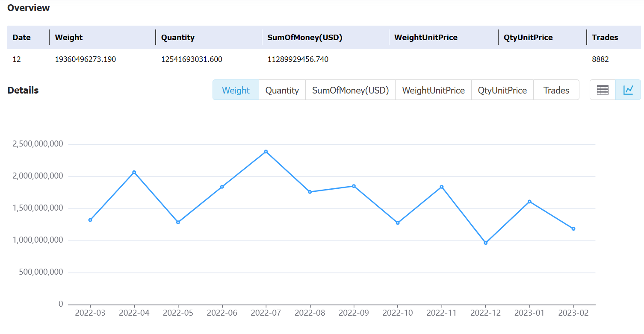Image resolution: width=644 pixels, height=334 pixels.
Task: Click quantity value 12541693031.600
Action: [x=192, y=59]
